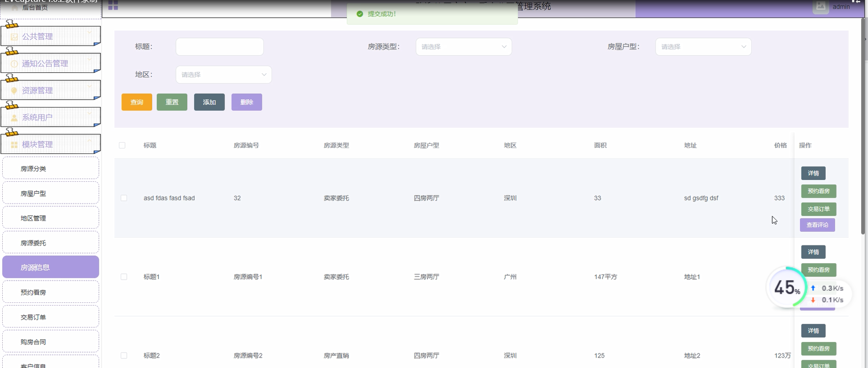Toggle the select-all checkbox in table header
The image size is (868, 368).
(x=122, y=145)
